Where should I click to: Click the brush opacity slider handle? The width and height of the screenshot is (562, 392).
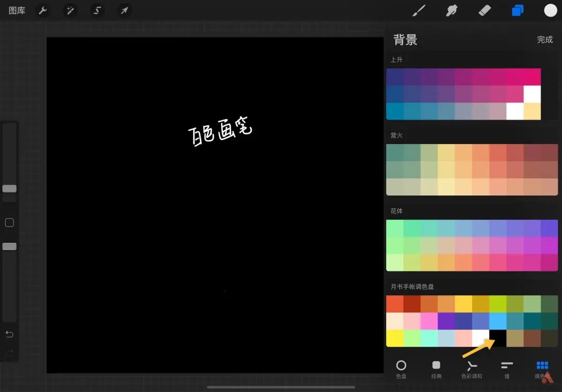tap(9, 246)
